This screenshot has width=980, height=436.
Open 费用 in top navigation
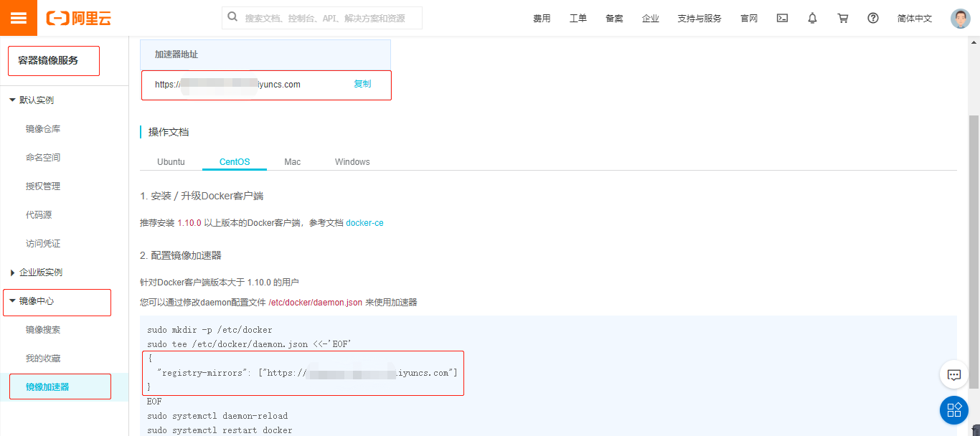pos(542,19)
